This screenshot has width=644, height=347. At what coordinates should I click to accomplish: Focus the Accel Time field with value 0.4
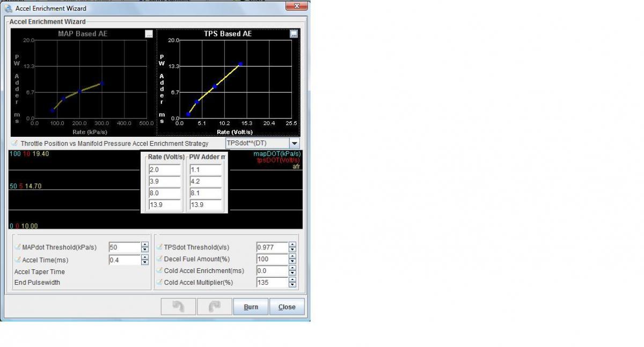(x=125, y=260)
